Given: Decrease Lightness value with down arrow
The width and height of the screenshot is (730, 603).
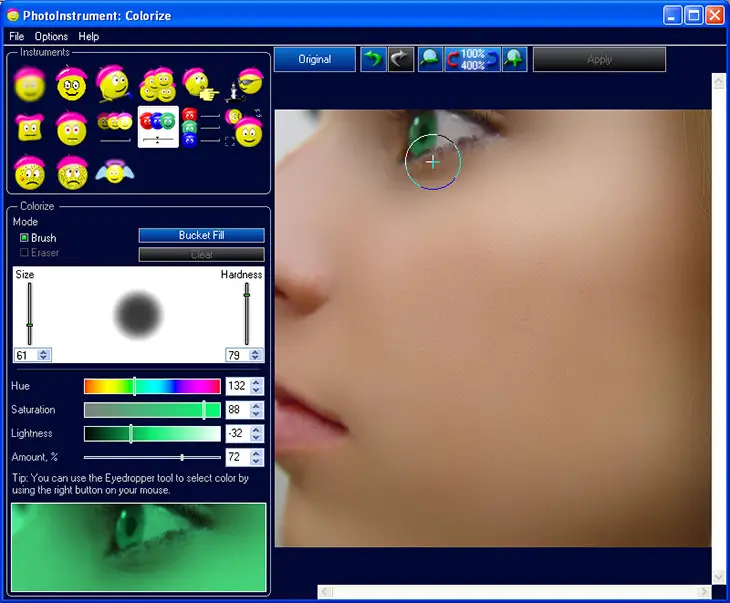Looking at the screenshot, I should (257, 437).
